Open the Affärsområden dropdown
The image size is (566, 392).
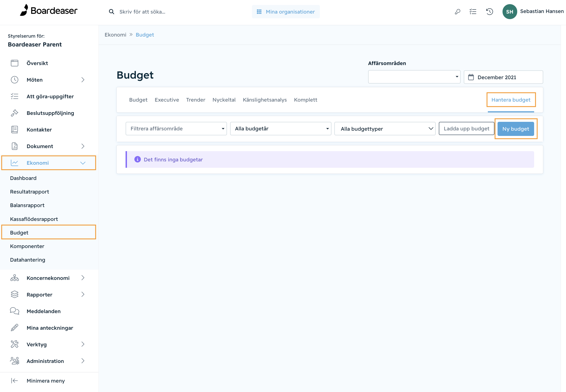(414, 77)
